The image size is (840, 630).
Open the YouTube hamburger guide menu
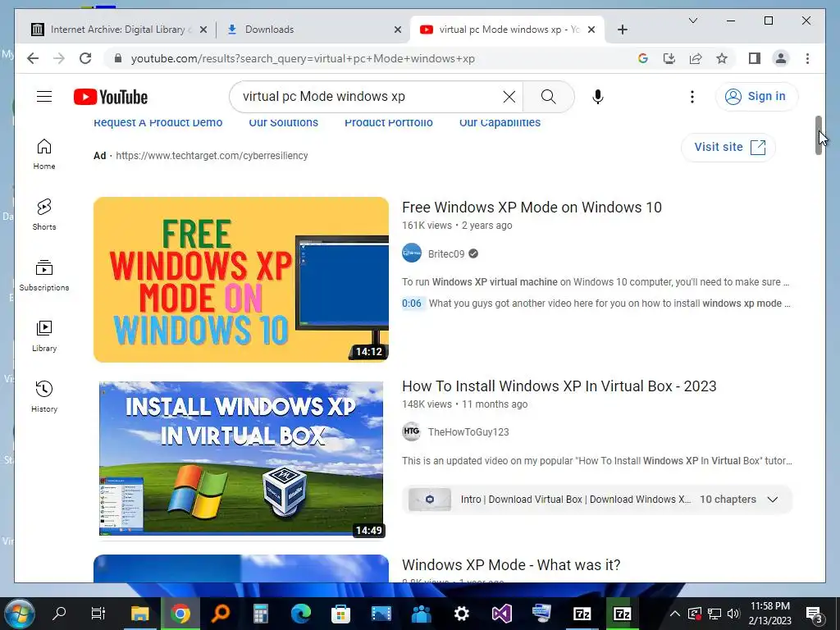click(x=44, y=97)
